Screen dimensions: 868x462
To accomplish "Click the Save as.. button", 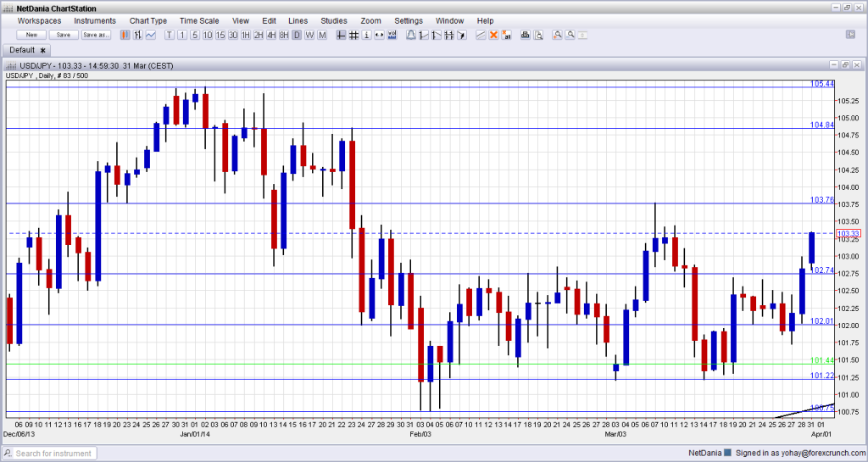I will tap(96, 35).
